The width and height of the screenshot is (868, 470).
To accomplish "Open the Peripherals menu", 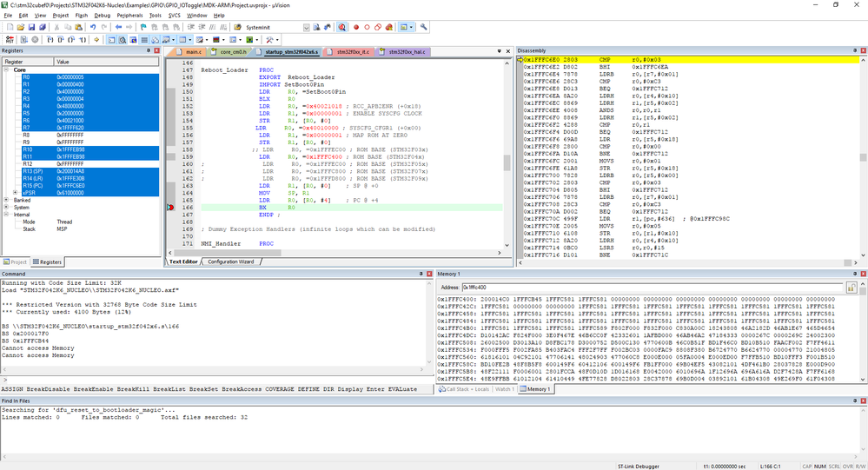I will click(129, 16).
